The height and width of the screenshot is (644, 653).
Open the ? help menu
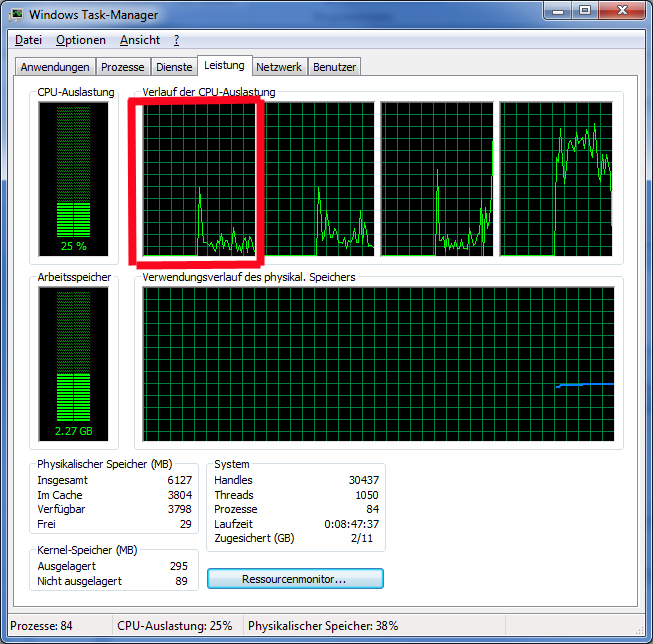(177, 40)
